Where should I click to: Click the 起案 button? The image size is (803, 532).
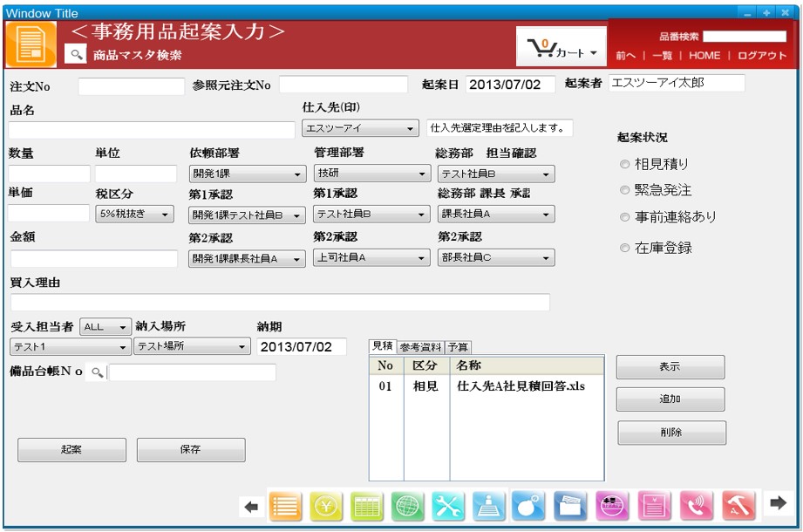pos(71,450)
